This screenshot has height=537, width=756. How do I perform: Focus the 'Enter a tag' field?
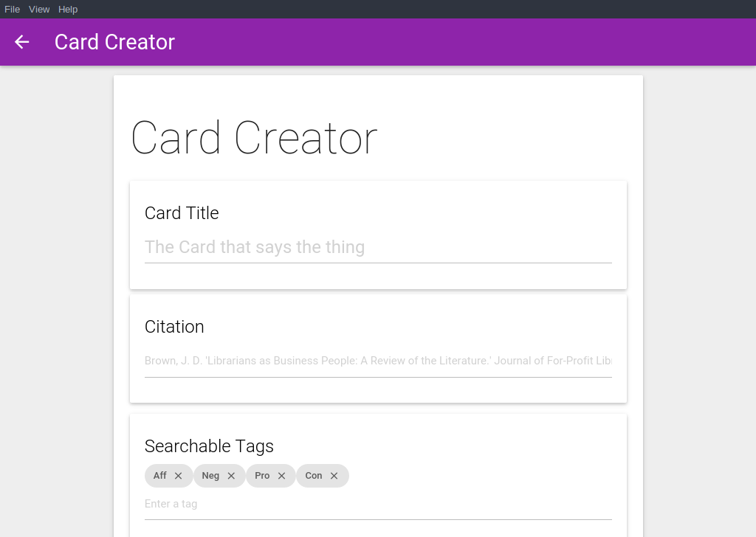378,505
